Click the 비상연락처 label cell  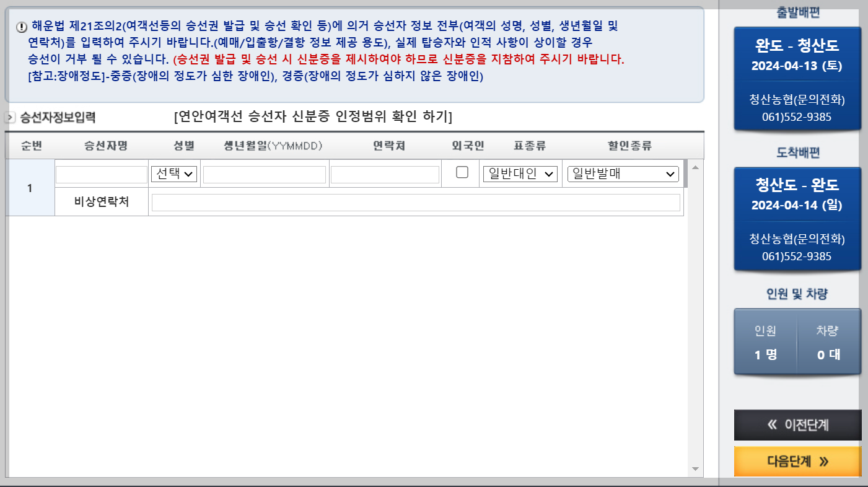pos(102,203)
